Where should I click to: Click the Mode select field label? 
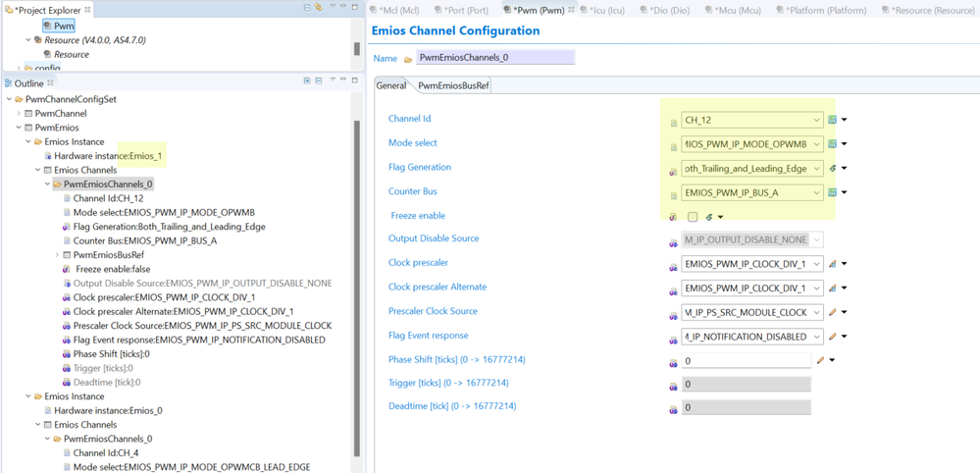[x=413, y=143]
